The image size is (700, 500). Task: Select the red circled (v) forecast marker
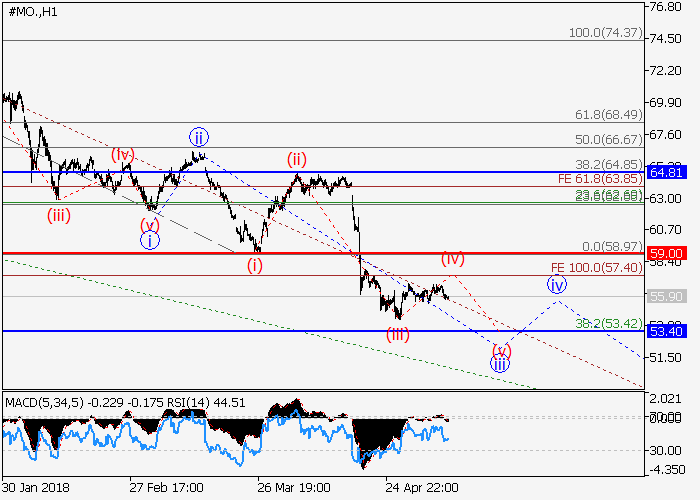502,350
